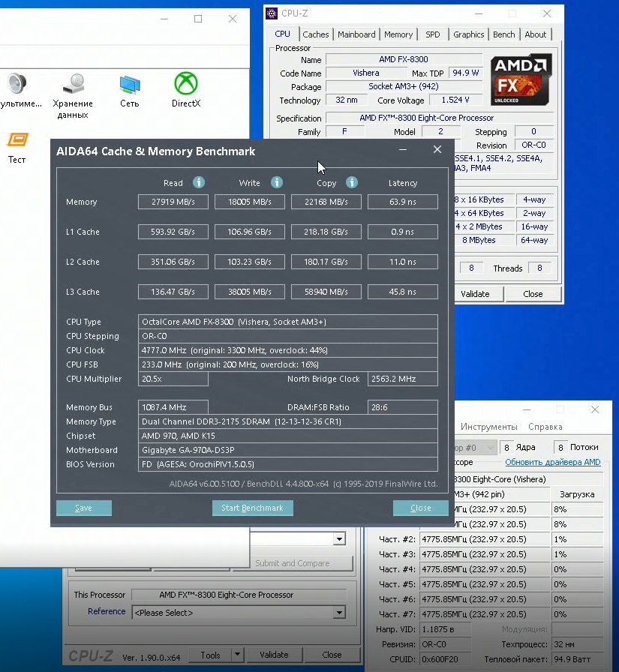Screen dimensions: 619x672
Task: Click the L1 Cache Read value 593.92 GB/s
Action: click(x=173, y=232)
